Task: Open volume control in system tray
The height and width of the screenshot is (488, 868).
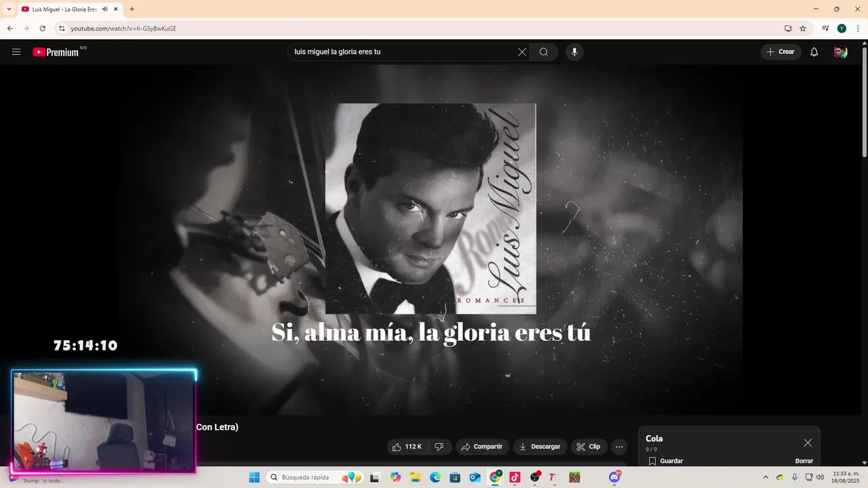Action: (820, 477)
